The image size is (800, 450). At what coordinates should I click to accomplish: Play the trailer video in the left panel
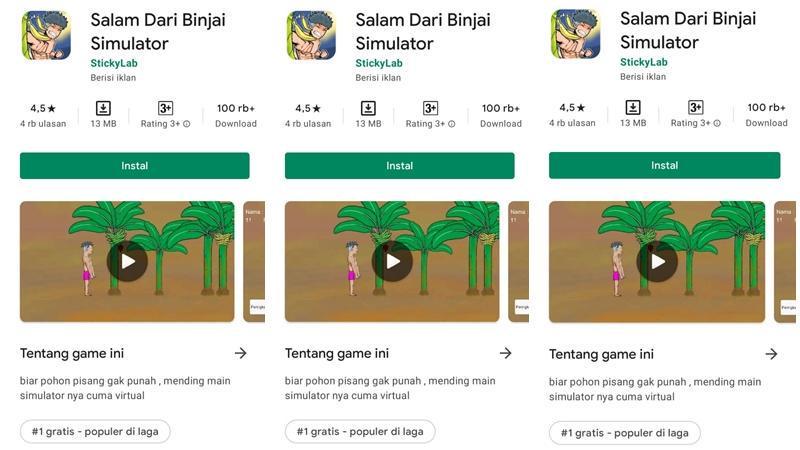coord(128,262)
